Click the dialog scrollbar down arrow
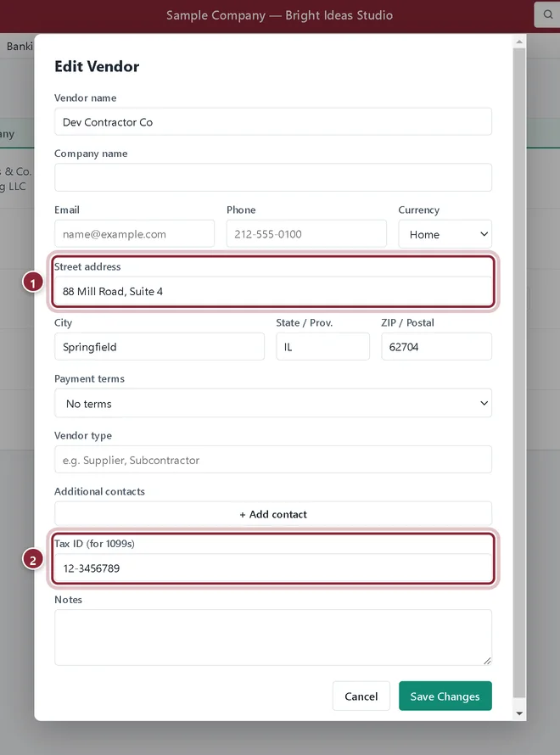The width and height of the screenshot is (560, 755). point(519,713)
